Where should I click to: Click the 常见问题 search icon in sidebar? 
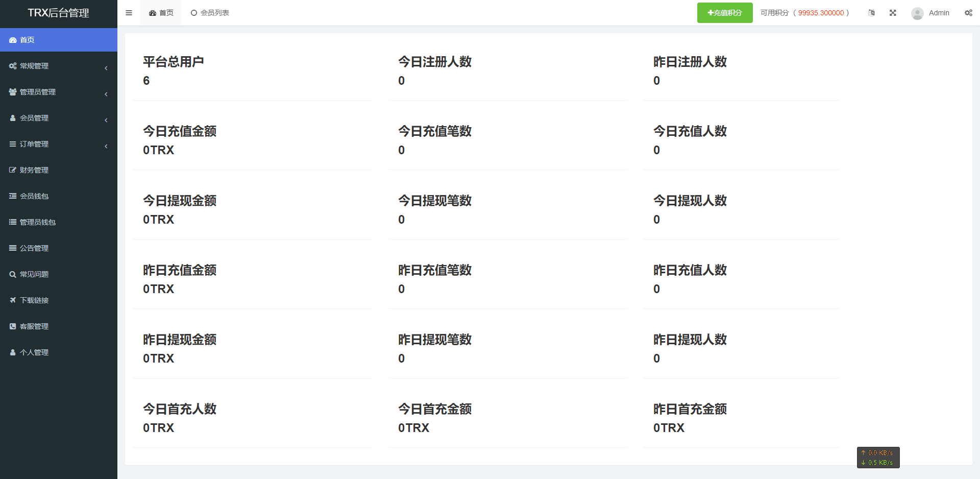(x=13, y=274)
